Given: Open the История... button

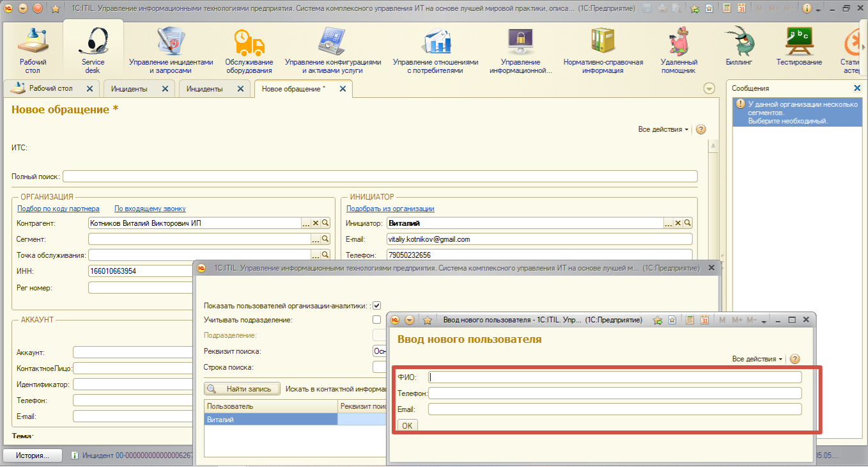Looking at the screenshot, I should coord(33,455).
